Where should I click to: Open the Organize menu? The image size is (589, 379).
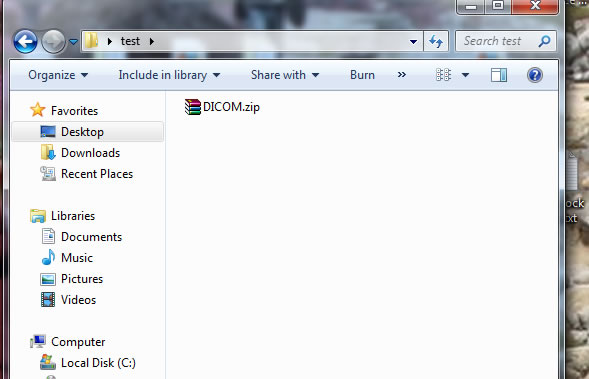(58, 75)
